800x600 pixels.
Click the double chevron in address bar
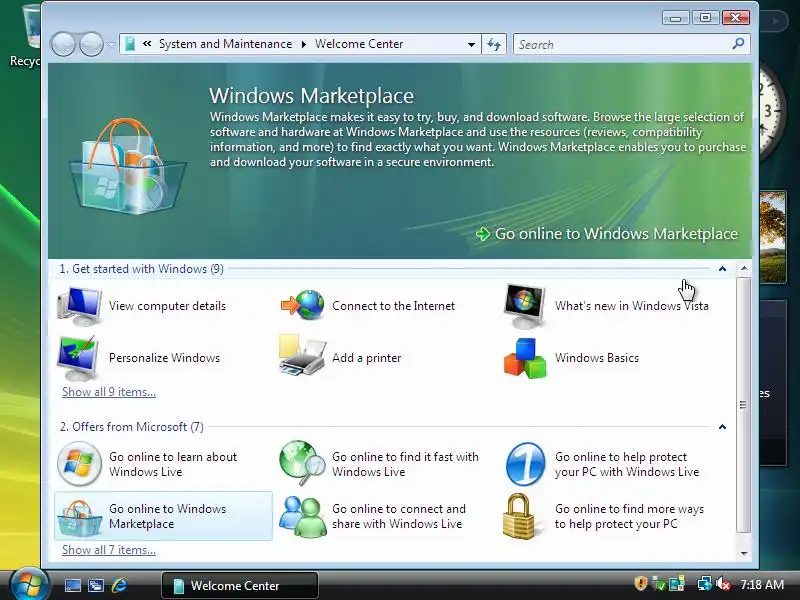coord(147,44)
